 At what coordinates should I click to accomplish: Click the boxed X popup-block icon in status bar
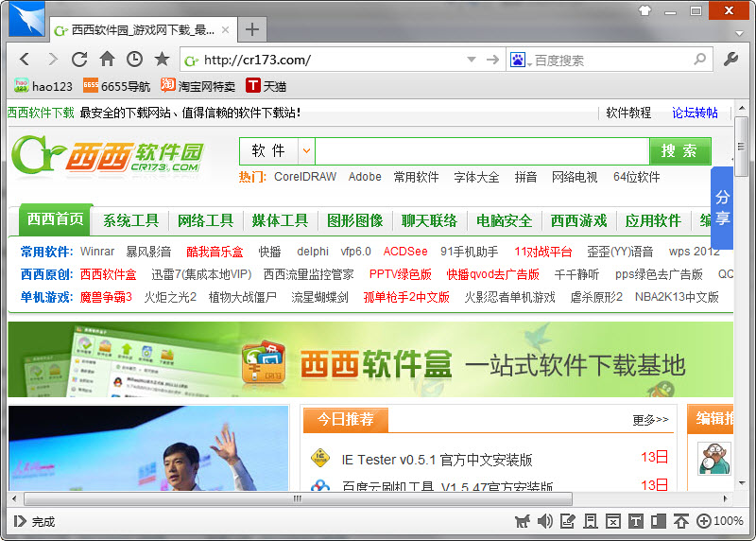[x=612, y=521]
